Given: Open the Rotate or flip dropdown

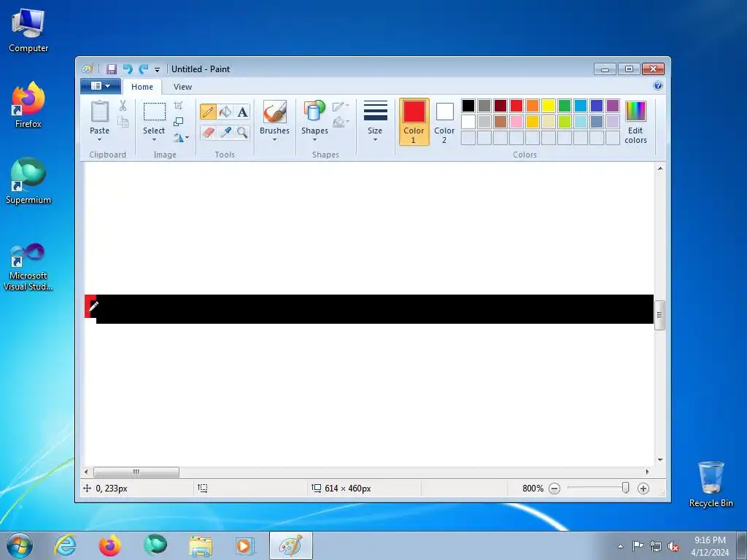Looking at the screenshot, I should coord(181,138).
